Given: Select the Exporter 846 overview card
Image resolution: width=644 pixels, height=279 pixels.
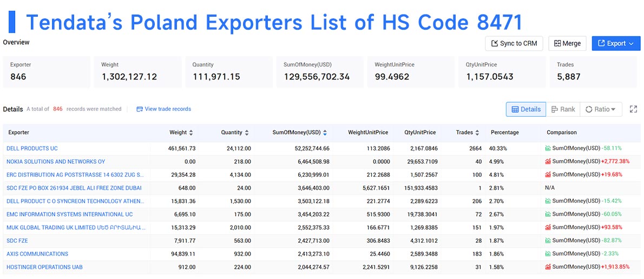Looking at the screenshot, I should 47,72.
